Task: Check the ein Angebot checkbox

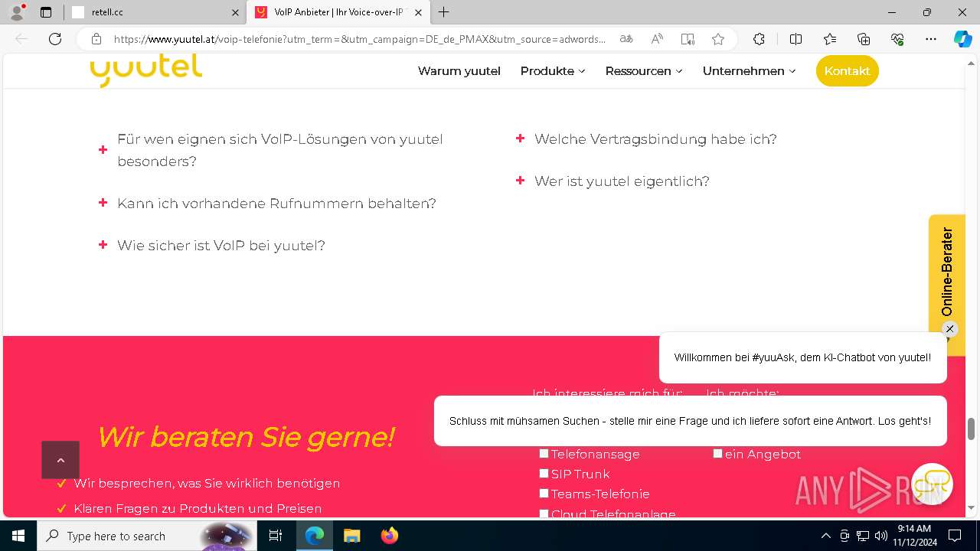Action: point(717,453)
